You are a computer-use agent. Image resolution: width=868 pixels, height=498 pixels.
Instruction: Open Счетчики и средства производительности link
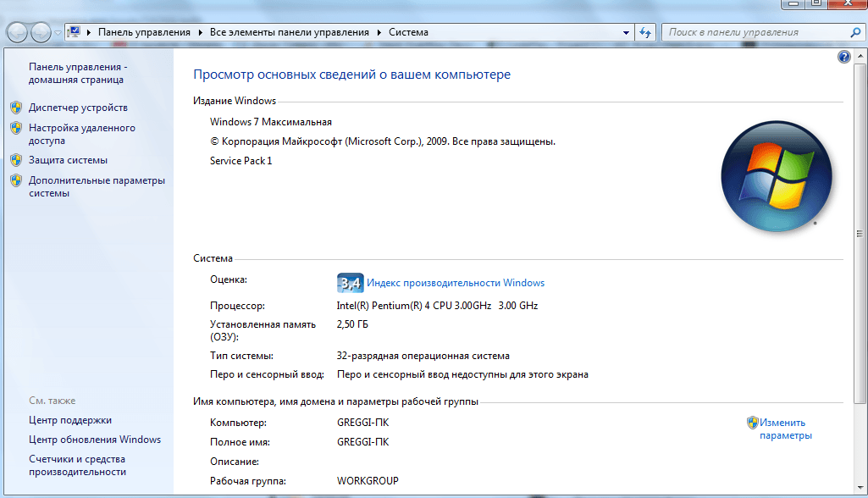point(78,465)
